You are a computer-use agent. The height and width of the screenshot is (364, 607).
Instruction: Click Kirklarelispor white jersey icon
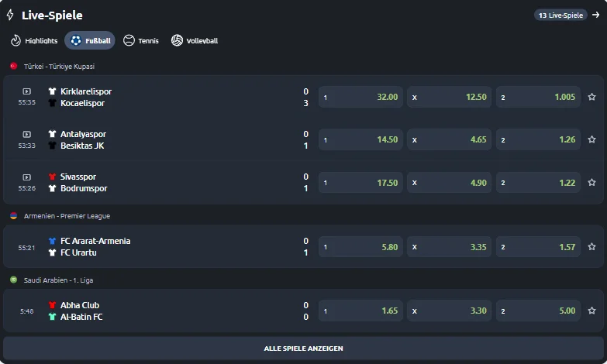click(x=52, y=91)
